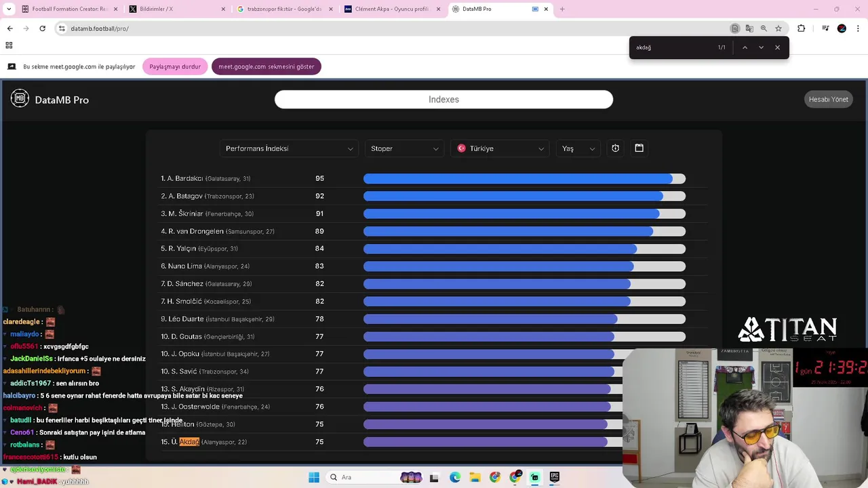
Task: Click A. Bardakcı's blue score bar
Action: pos(518,178)
